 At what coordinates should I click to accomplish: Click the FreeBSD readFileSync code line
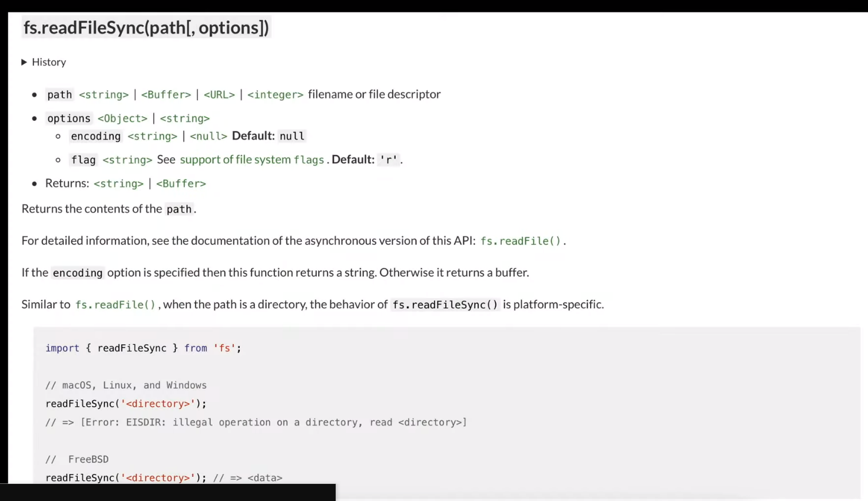164,478
